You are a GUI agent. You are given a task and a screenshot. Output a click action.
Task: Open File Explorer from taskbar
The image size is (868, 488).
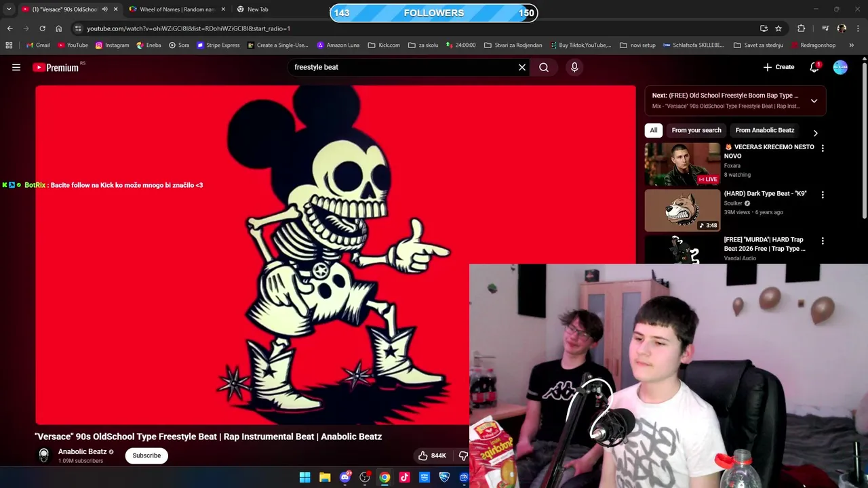[x=325, y=477]
